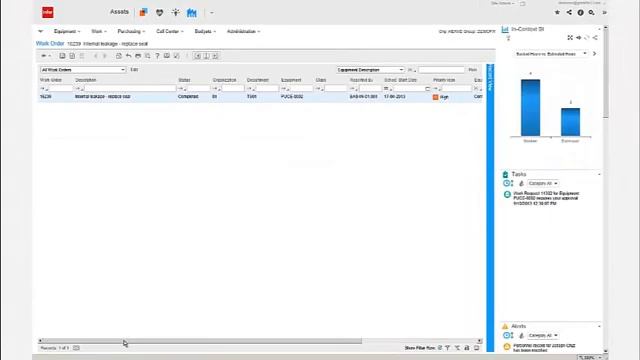
Task: Toggle the Show Filter Row checkbox
Action: pyautogui.click(x=440, y=348)
